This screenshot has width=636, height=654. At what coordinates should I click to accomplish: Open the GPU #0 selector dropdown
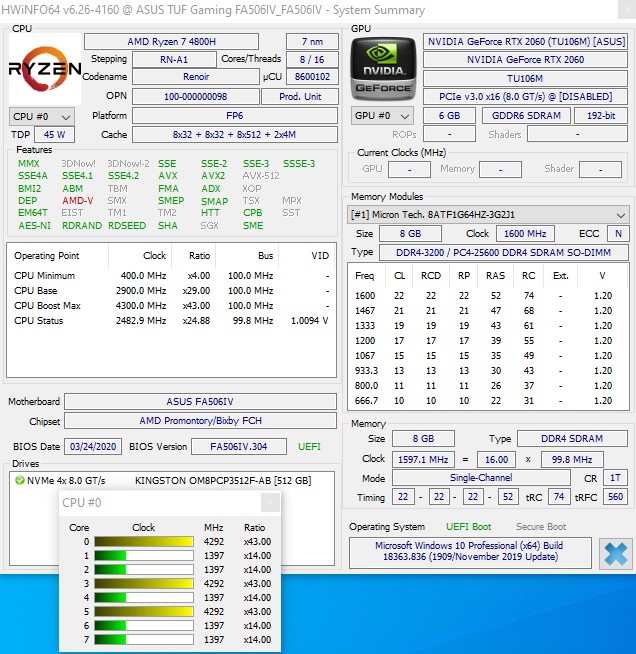click(382, 116)
